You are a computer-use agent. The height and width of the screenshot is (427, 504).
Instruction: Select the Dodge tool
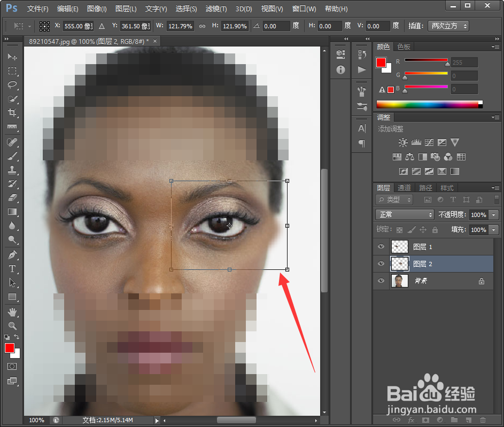(12, 239)
